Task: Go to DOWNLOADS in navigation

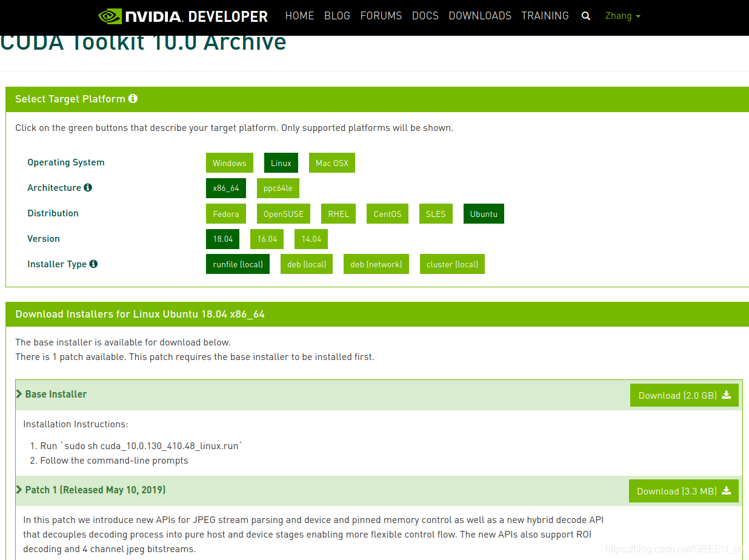Action: (x=480, y=16)
